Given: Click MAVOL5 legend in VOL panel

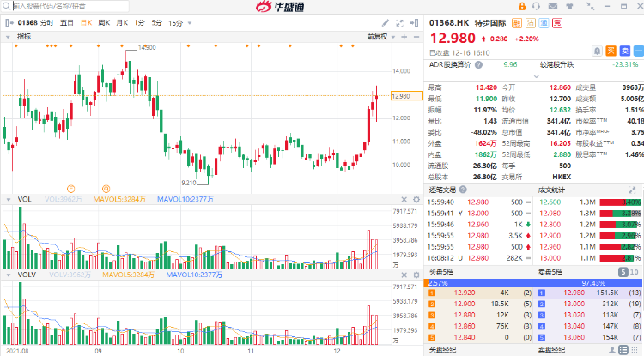Looking at the screenshot, I should [119, 200].
